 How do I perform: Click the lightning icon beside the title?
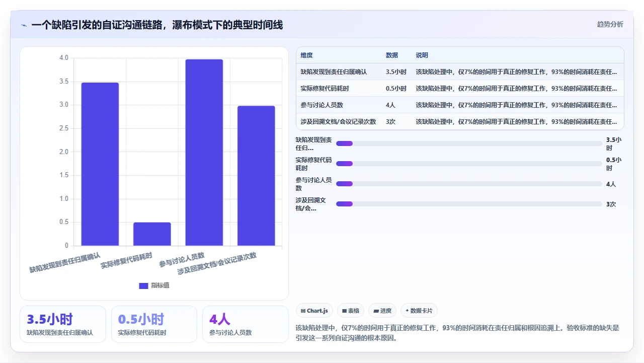click(x=24, y=25)
